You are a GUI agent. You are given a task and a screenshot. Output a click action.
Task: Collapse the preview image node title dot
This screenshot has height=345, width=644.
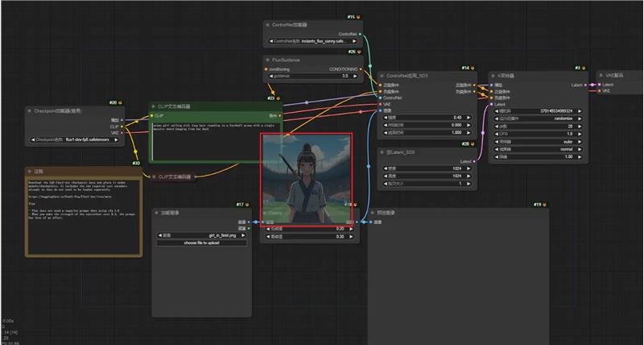point(373,213)
